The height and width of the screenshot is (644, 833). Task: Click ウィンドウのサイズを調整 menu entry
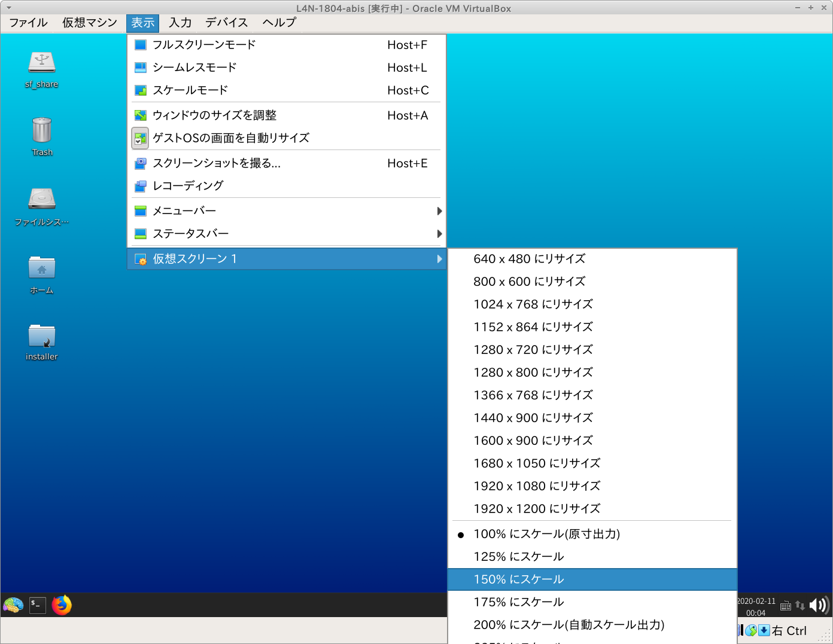point(214,115)
